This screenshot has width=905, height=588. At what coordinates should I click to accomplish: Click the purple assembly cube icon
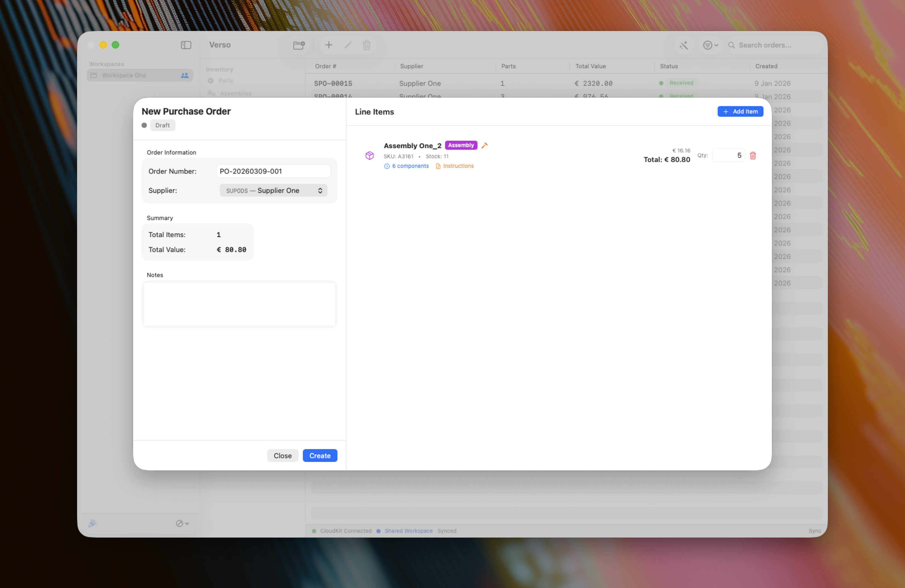point(369,156)
